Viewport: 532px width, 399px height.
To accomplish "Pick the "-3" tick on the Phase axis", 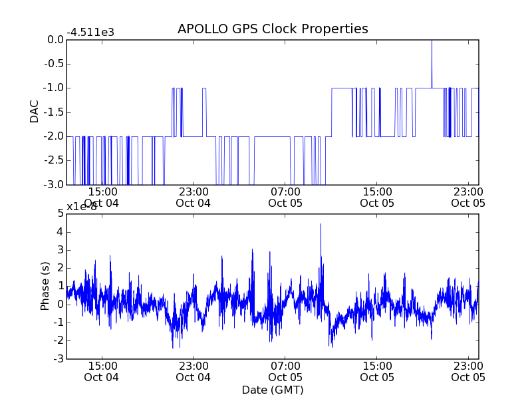I will click(59, 358).
